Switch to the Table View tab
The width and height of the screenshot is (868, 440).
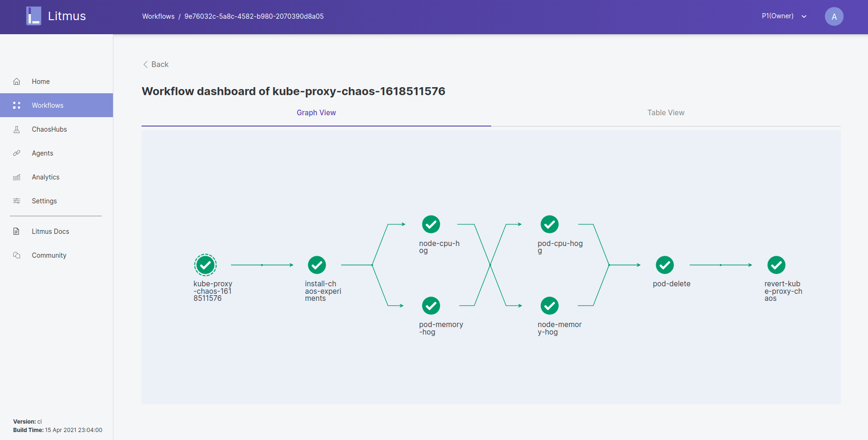(x=666, y=113)
